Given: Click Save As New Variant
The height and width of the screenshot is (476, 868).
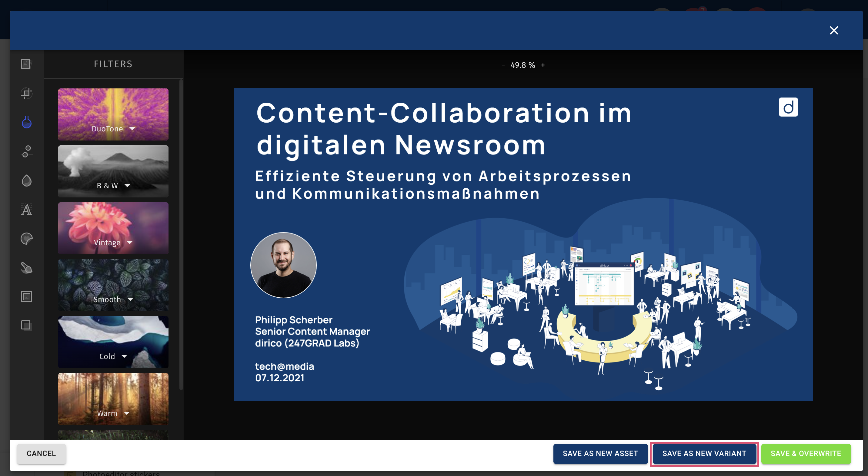Looking at the screenshot, I should tap(704, 454).
